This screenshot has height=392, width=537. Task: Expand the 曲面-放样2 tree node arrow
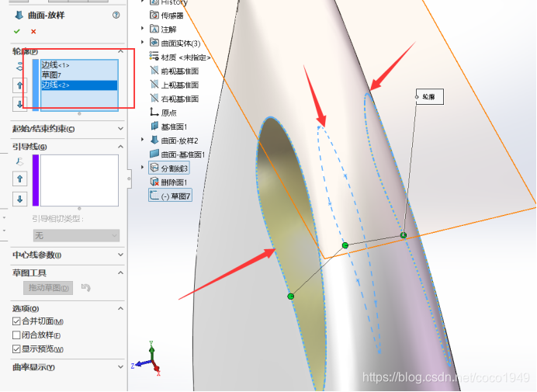142,140
